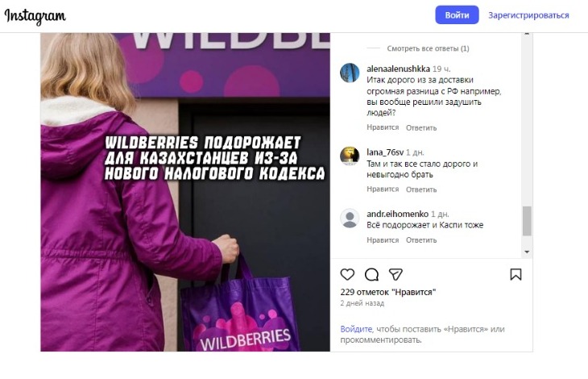Screen dimensions: 588x379
Task: Save post with bookmark icon
Action: click(x=516, y=274)
